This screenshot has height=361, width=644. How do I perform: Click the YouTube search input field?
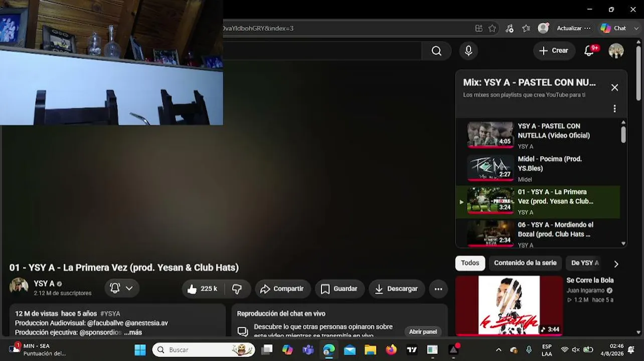tap(322, 51)
